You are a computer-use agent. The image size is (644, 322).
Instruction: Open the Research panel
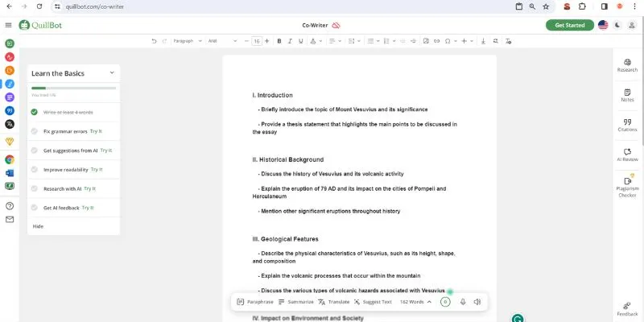tap(627, 65)
